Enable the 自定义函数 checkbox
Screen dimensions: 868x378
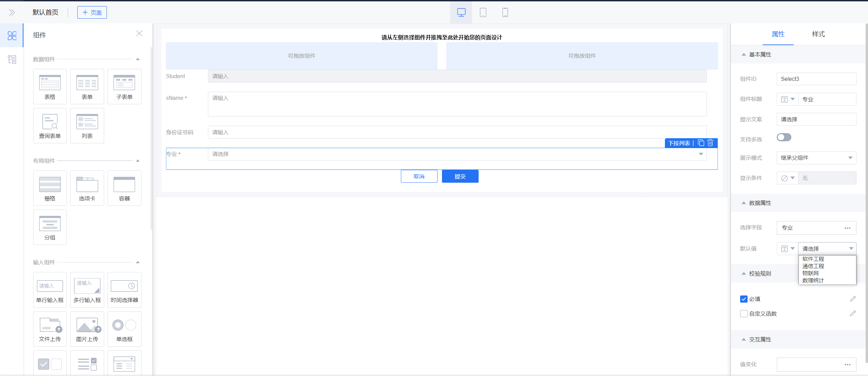tap(744, 313)
